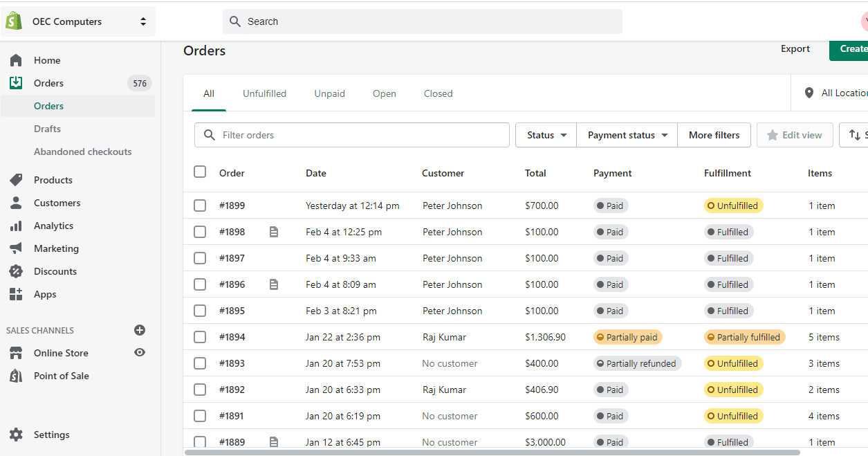Open the OEC Computers store switcher

click(x=78, y=21)
